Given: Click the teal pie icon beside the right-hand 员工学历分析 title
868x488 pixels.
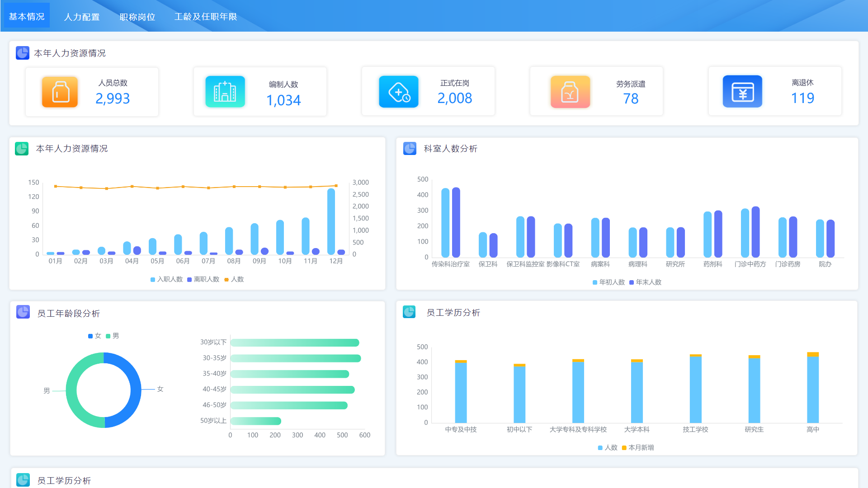Looking at the screenshot, I should click(x=409, y=312).
